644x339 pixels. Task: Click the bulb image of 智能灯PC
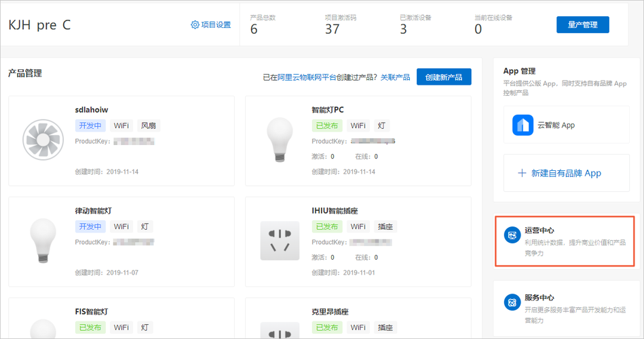280,140
